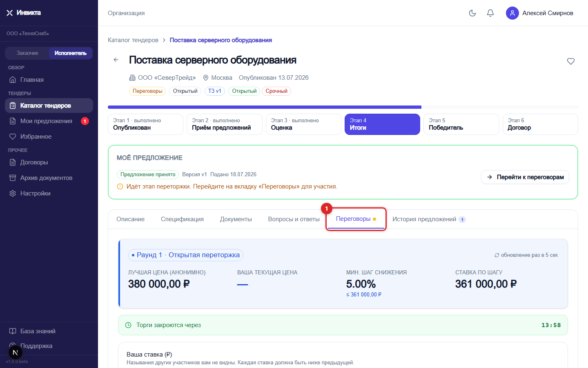Click the step bid value 361 000,00 ₽
The height and width of the screenshot is (368, 588).
[x=486, y=284]
